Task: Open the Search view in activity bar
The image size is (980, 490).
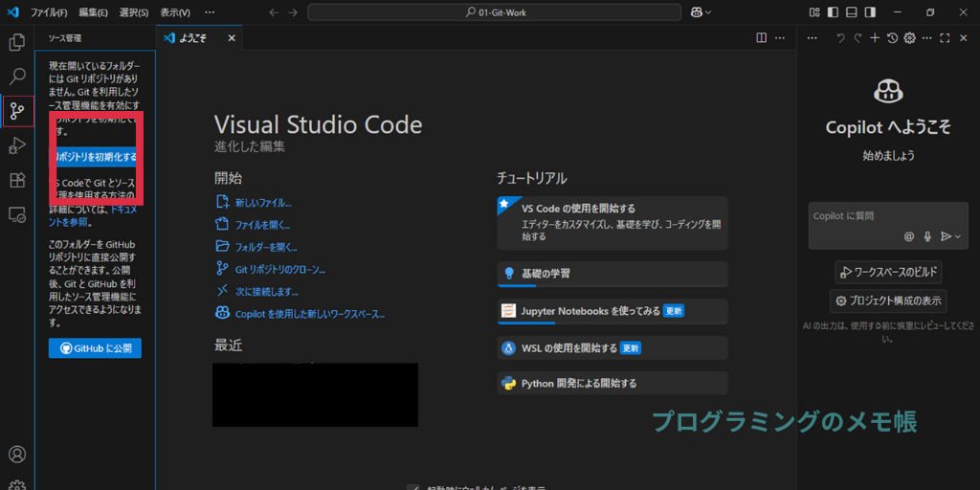Action: 17,77
